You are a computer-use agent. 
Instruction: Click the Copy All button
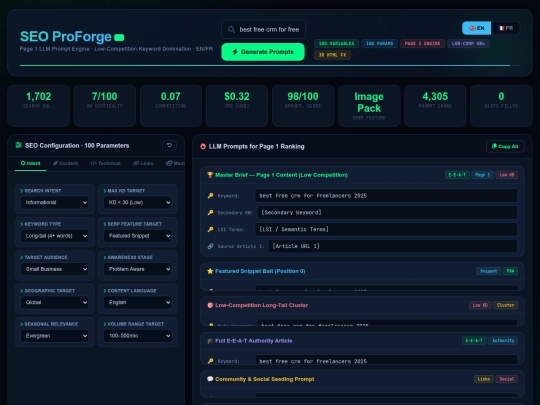tap(505, 146)
